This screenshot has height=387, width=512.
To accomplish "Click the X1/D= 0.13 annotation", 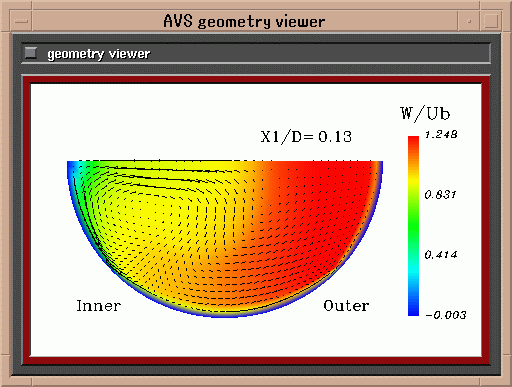I will [x=306, y=137].
